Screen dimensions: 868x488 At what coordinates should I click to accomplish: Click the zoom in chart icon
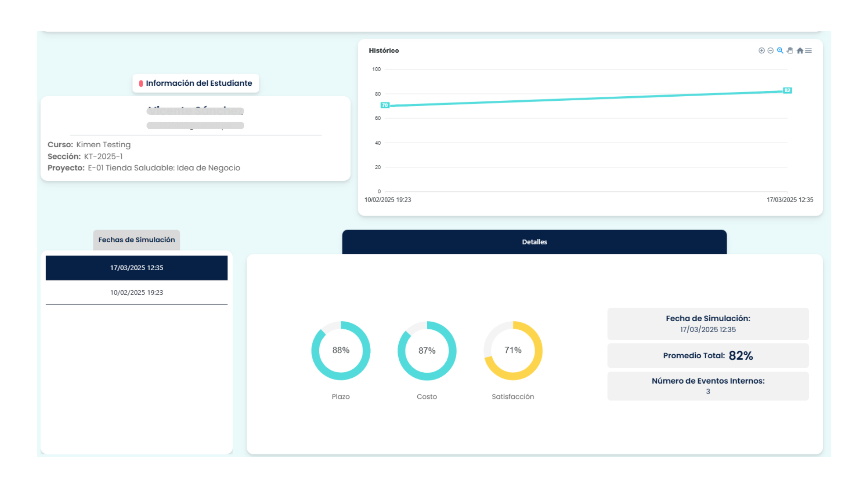(761, 51)
